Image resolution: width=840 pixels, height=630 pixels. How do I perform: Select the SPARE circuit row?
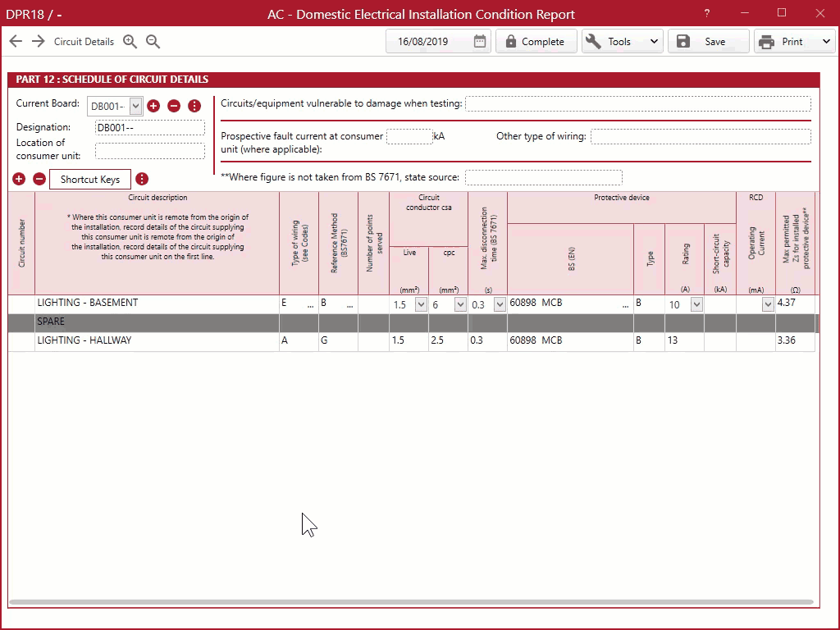coord(413,322)
